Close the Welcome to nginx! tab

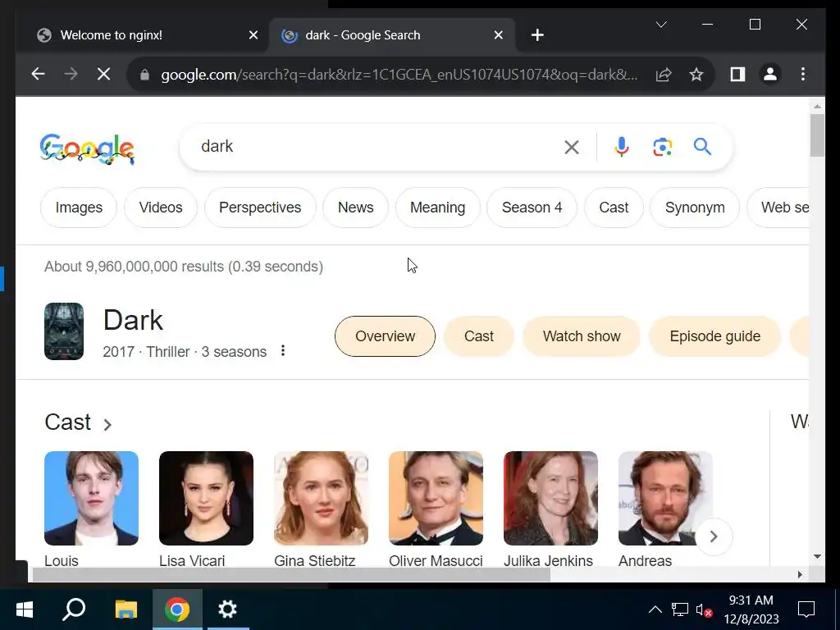pyautogui.click(x=253, y=35)
